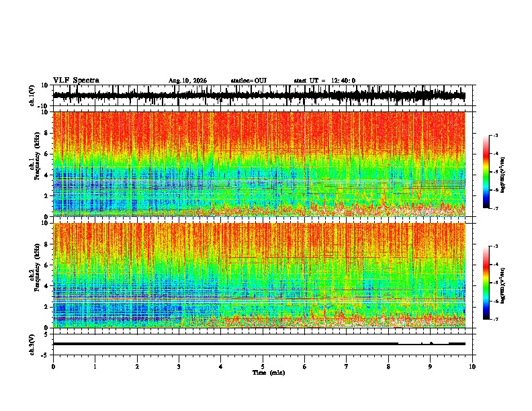
Task: Click Time axis tick label "10"
Action: [x=472, y=367]
